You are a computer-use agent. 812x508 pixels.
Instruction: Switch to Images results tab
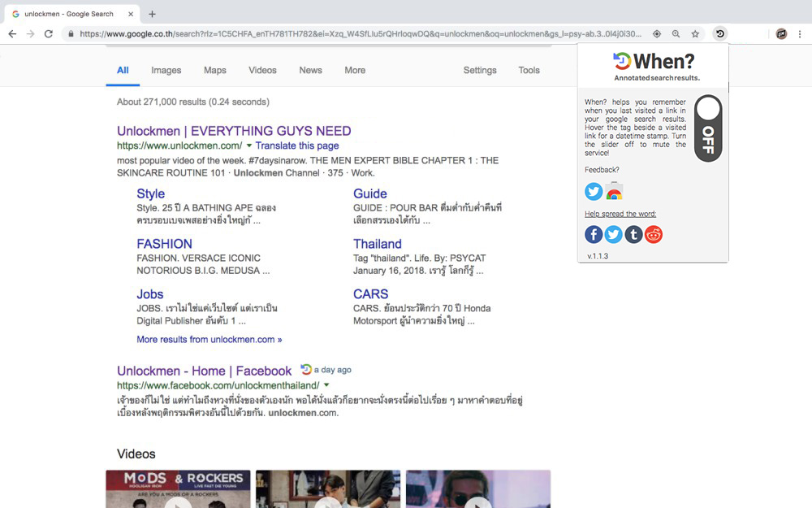tap(166, 70)
